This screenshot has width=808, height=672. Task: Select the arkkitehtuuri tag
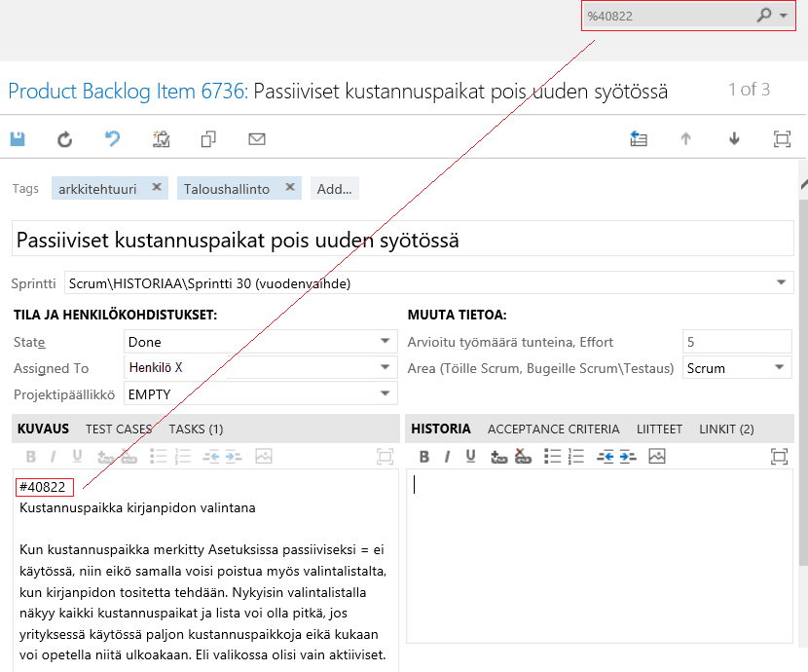97,189
